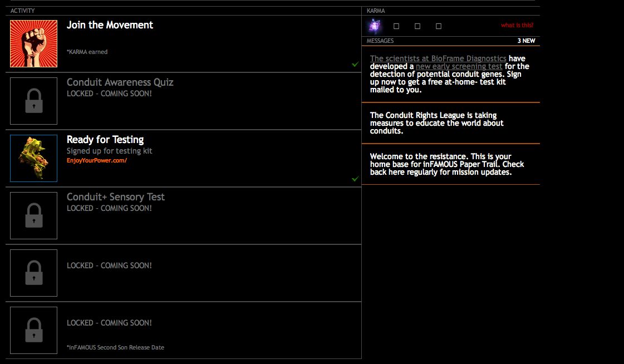Click '*inFAMOUS Second Son Release Date' note
The width and height of the screenshot is (624, 364).
coord(115,347)
